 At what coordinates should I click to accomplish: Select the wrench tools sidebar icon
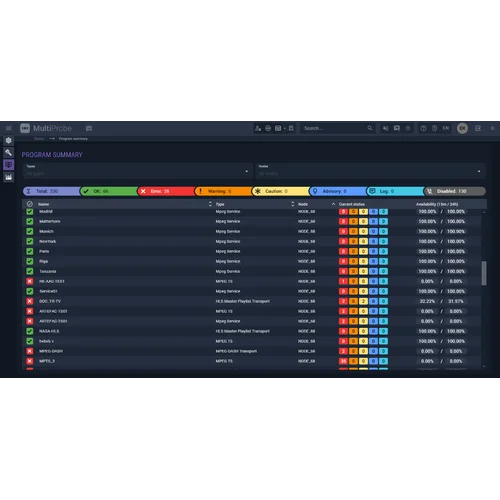(9, 153)
